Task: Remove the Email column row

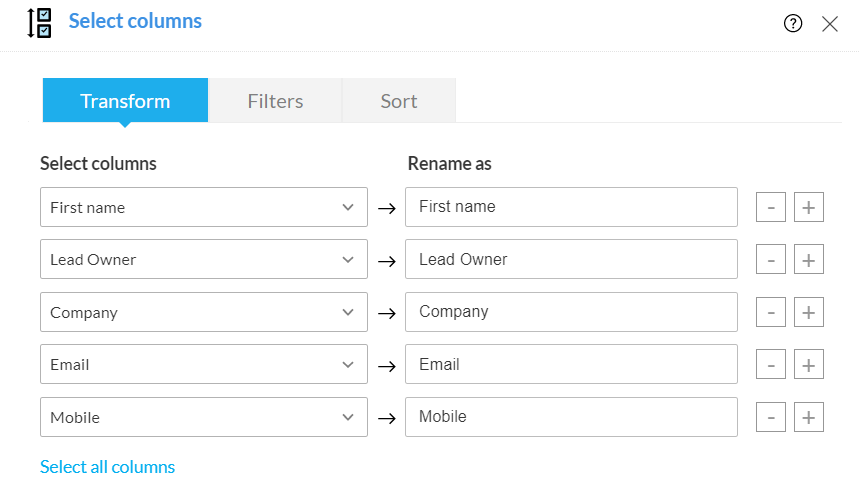Action: pyautogui.click(x=770, y=365)
